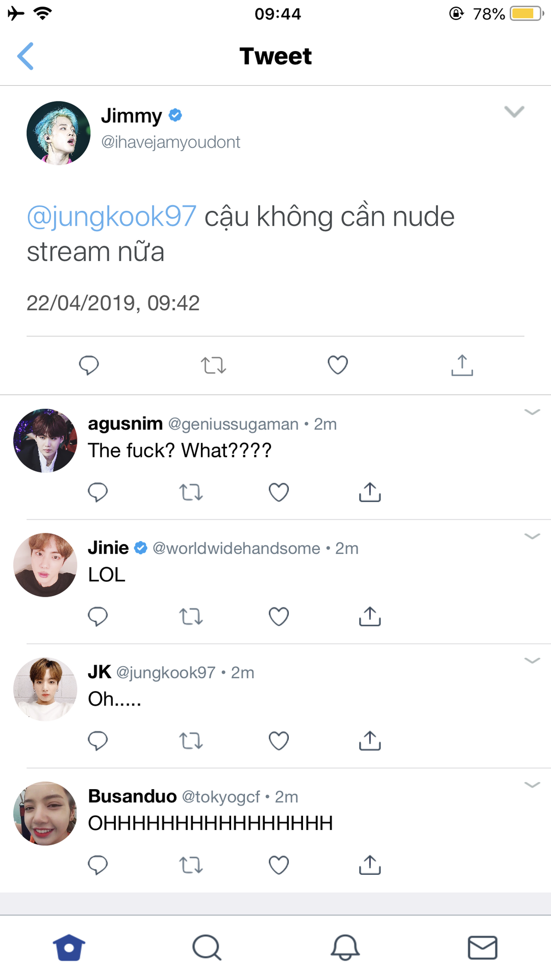
Task: Go back using the blue arrow
Action: tap(26, 56)
